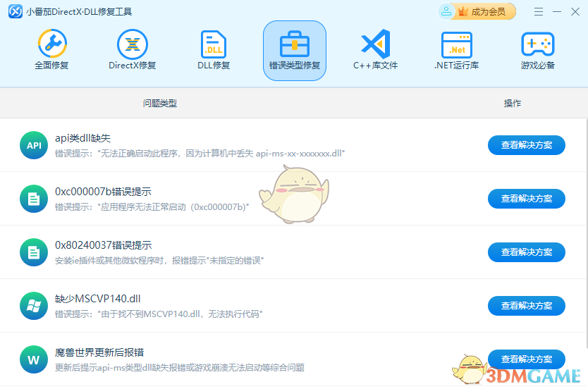
Task: Click the 0x80240037 document icon
Action: click(34, 252)
